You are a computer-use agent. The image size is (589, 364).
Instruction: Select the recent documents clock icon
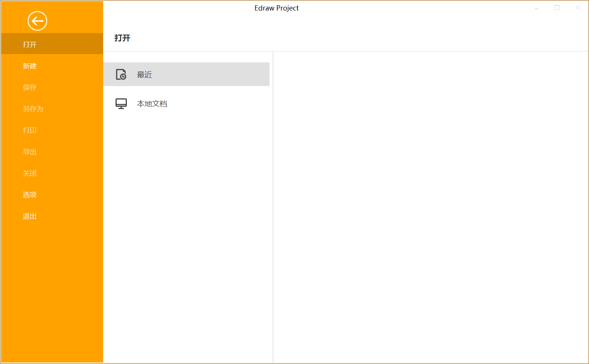point(121,74)
